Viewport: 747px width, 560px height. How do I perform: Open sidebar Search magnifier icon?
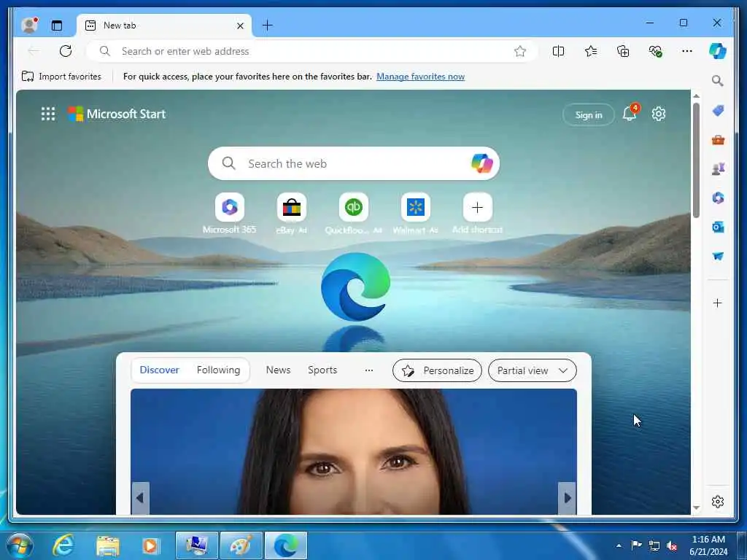point(718,80)
